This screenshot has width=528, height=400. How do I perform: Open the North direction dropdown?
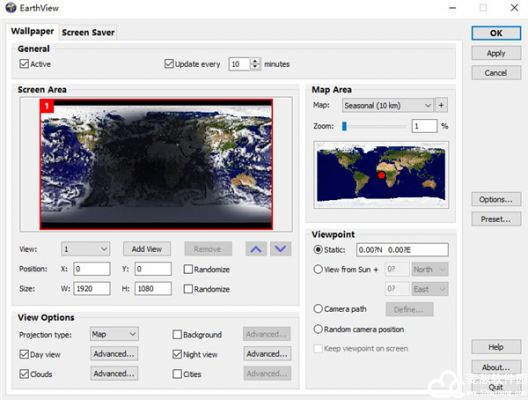point(430,269)
